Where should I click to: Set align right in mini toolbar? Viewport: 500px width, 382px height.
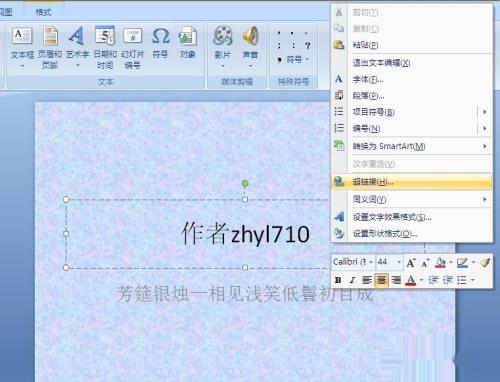396,280
